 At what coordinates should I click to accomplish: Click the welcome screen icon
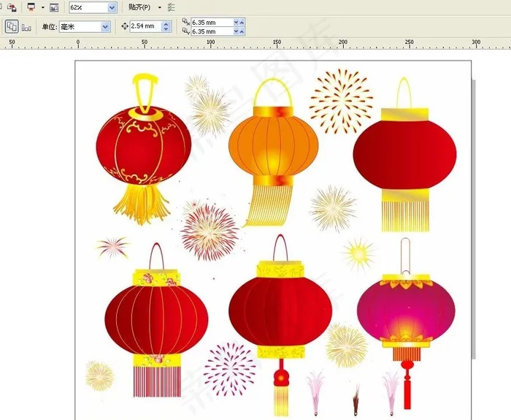click(54, 7)
